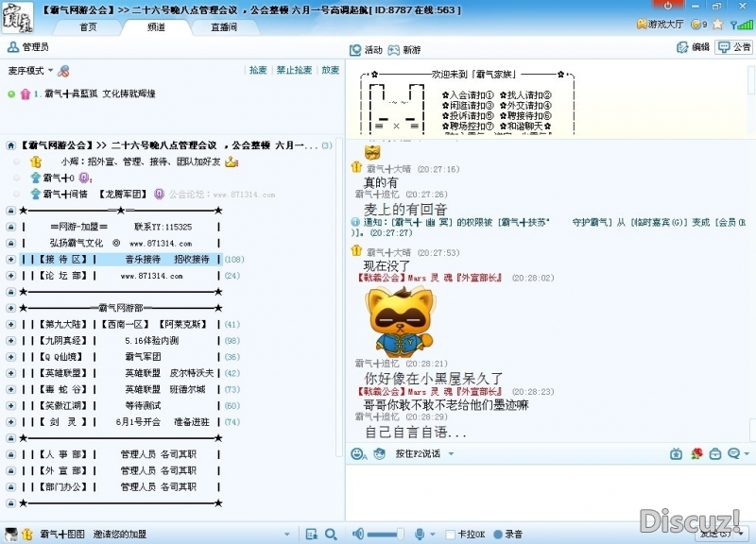Open the 活动 activity icon

coord(356,50)
